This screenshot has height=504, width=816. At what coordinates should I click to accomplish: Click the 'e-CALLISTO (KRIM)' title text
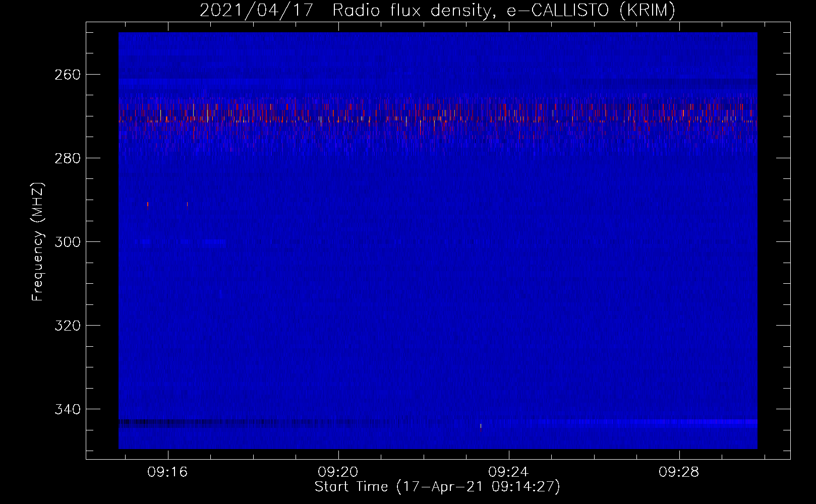tap(591, 10)
